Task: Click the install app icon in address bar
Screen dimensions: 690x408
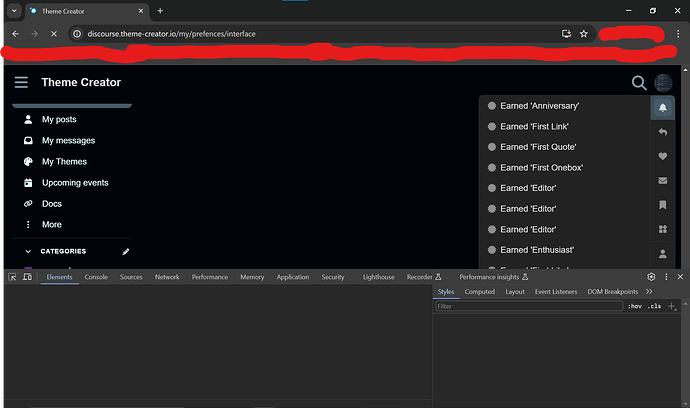Action: [566, 34]
